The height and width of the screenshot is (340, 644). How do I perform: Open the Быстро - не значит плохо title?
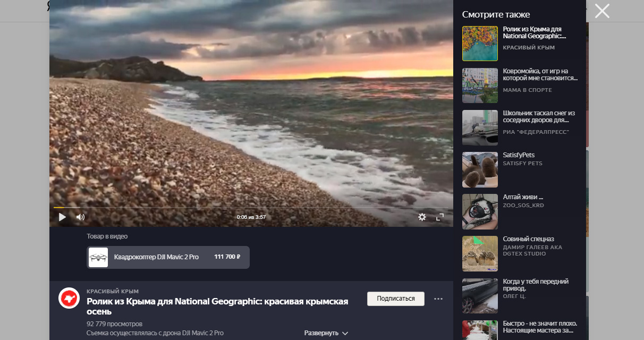540,327
